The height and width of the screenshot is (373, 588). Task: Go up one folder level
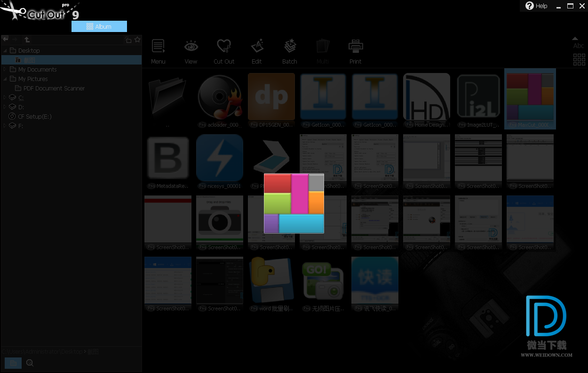point(27,40)
